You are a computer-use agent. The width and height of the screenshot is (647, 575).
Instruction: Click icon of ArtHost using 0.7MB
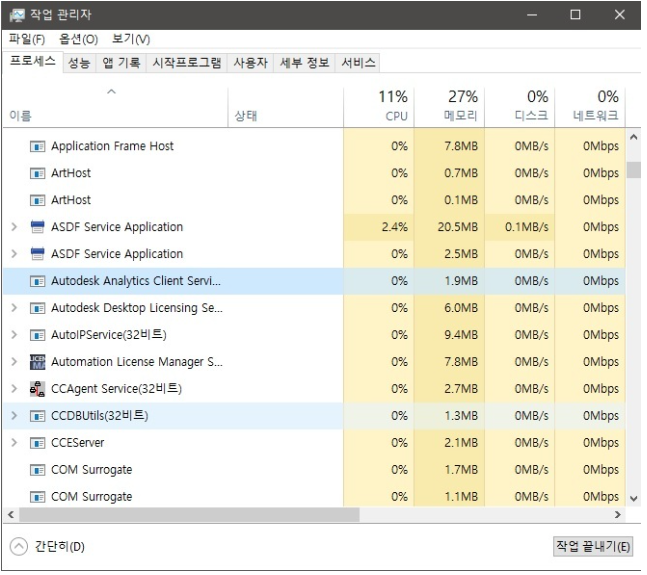coord(38,174)
